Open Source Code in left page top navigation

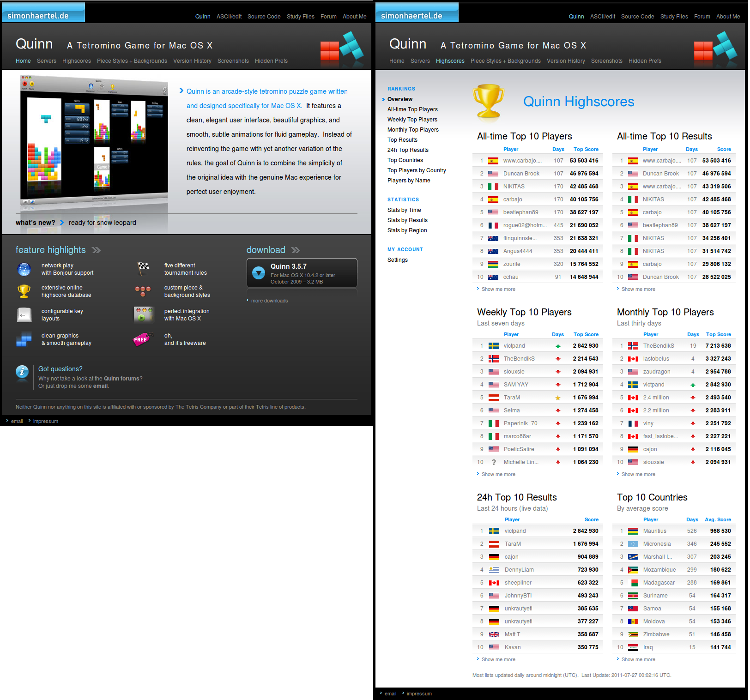264,17
